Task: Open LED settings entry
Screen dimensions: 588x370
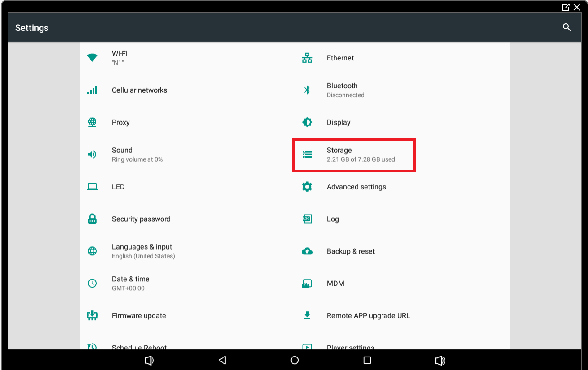Action: point(187,187)
